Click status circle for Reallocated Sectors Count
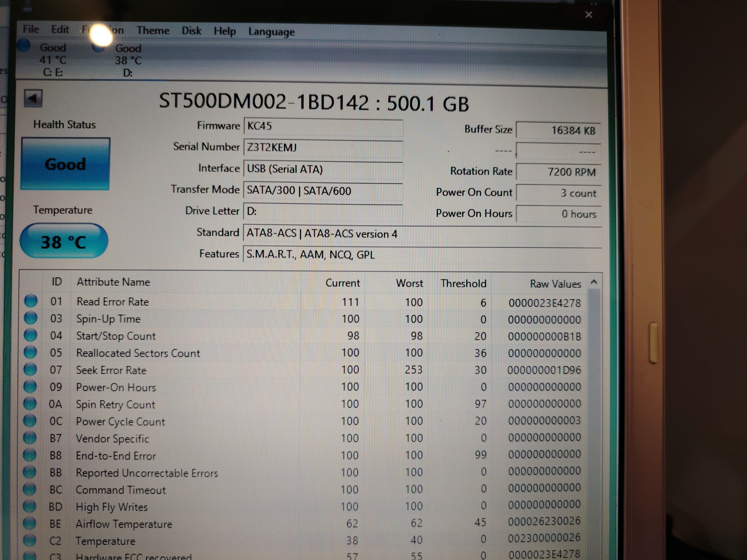Viewport: 747px width, 560px height. point(30,352)
